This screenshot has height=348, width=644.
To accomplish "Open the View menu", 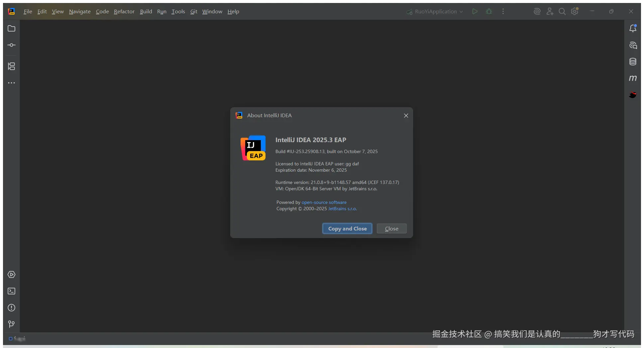I will [x=58, y=12].
